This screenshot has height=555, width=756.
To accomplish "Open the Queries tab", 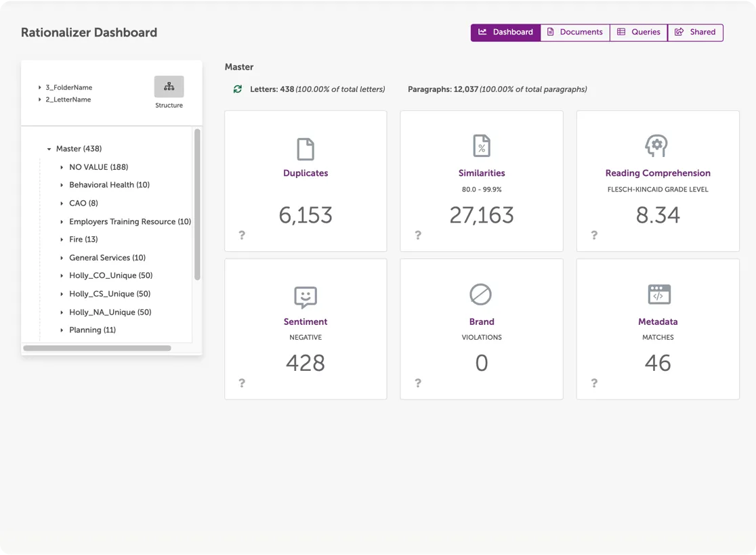I will pyautogui.click(x=638, y=32).
